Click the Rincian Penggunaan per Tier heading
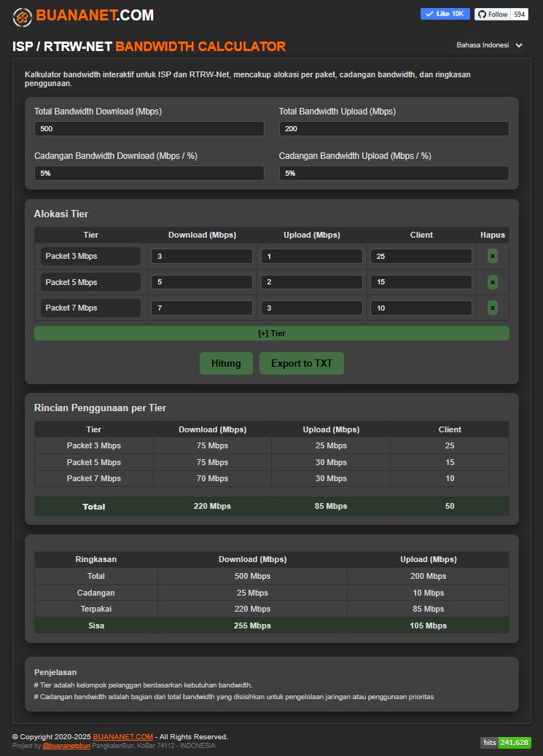The image size is (543, 756). click(x=100, y=408)
